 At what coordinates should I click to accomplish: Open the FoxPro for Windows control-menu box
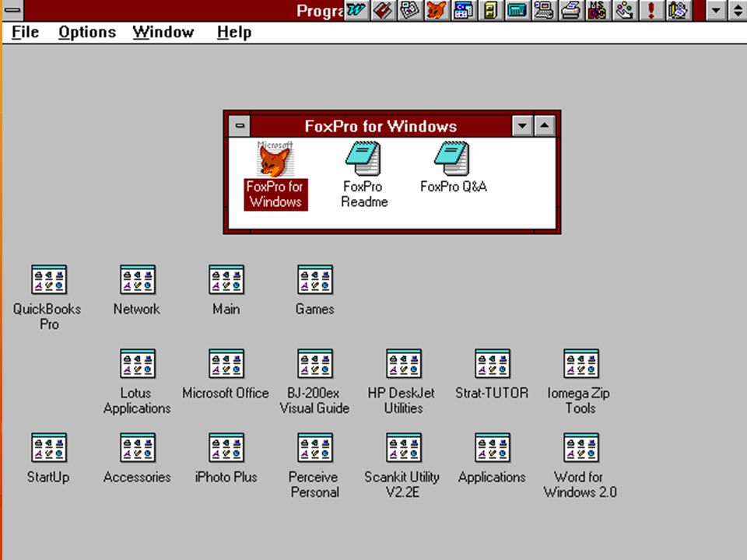coord(240,126)
